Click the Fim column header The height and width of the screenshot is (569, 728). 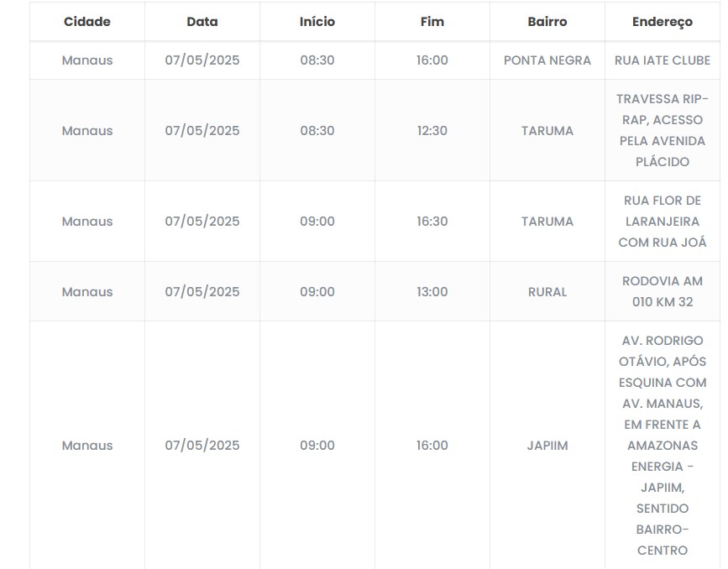(432, 22)
